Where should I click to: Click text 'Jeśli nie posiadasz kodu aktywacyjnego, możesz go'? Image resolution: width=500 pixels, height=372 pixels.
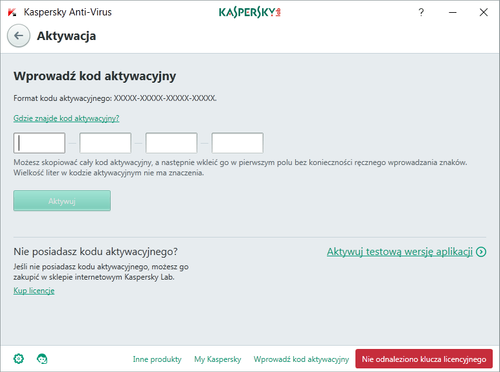(x=101, y=267)
